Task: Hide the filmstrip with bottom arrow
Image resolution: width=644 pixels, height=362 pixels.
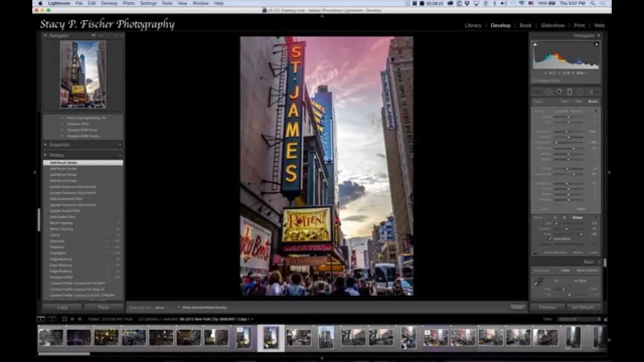Action: pos(322,358)
